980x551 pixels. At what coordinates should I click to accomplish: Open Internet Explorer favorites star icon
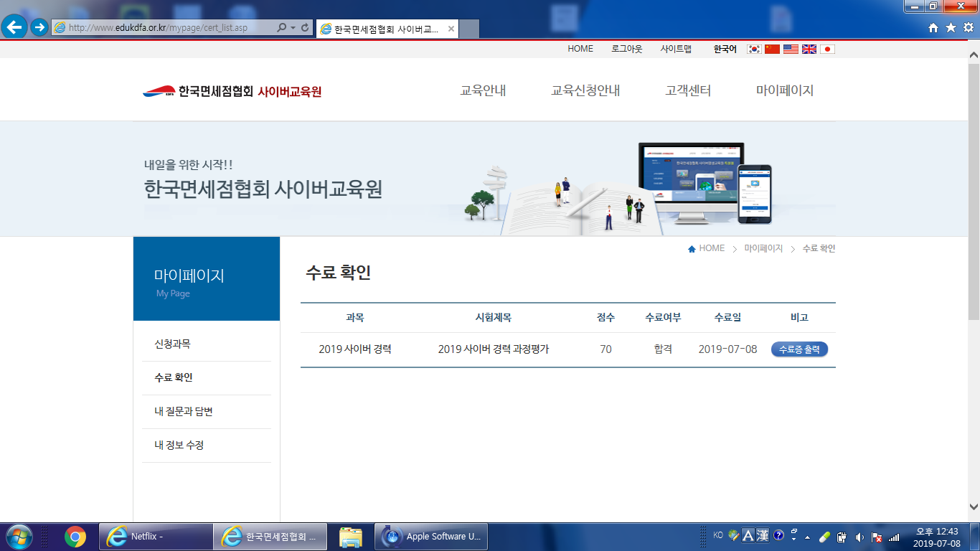[x=951, y=27]
